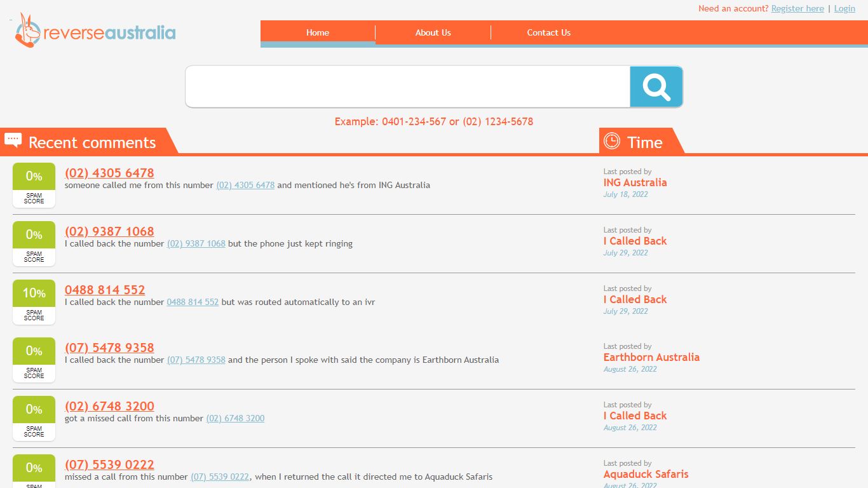The image size is (868, 488).
Task: Click the July 18, 2022 date
Action: [626, 194]
